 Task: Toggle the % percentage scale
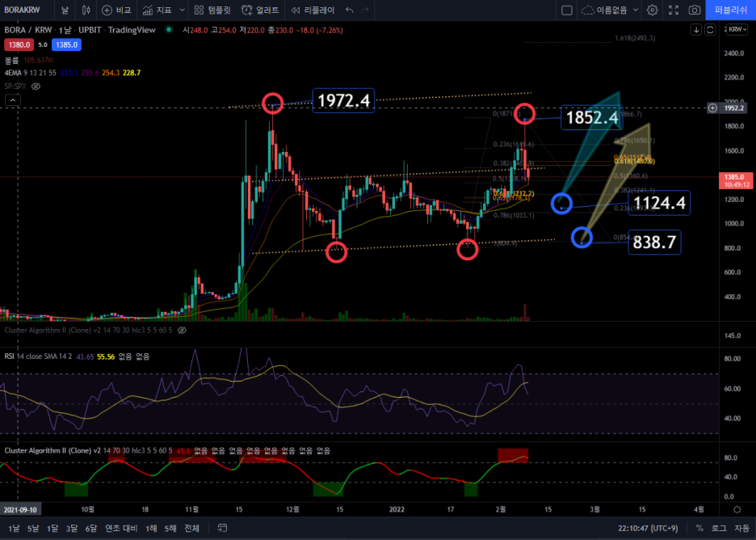pyautogui.click(x=699, y=529)
